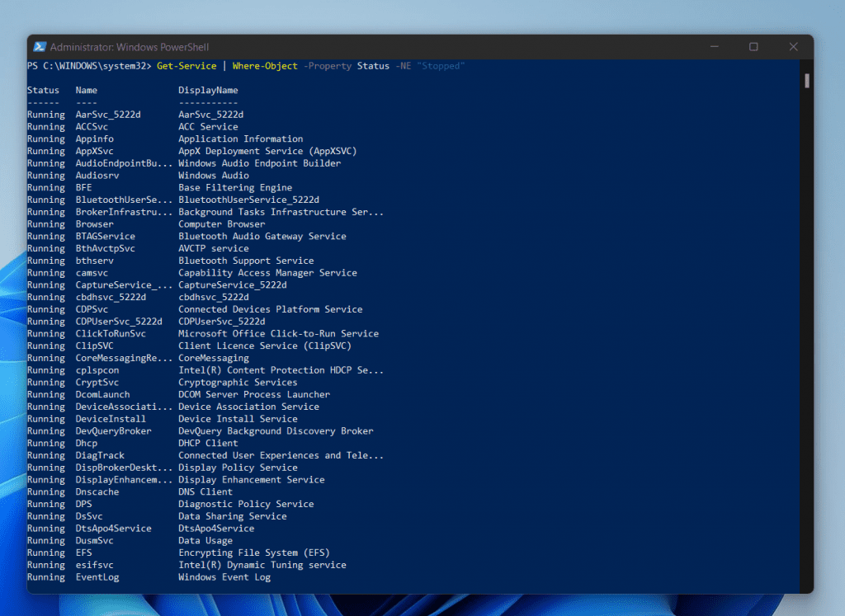845x616 pixels.
Task: Click the Get-Service command text
Action: pyautogui.click(x=186, y=66)
